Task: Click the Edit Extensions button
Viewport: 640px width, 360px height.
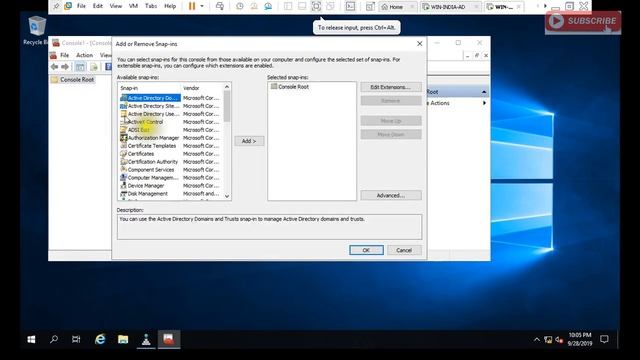Action: (x=391, y=87)
